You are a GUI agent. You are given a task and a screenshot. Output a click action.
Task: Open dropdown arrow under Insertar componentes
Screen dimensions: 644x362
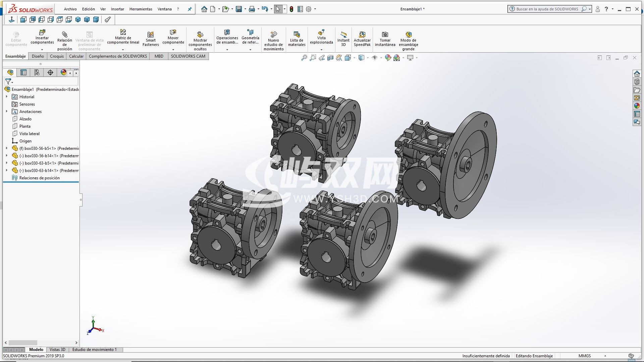42,50
